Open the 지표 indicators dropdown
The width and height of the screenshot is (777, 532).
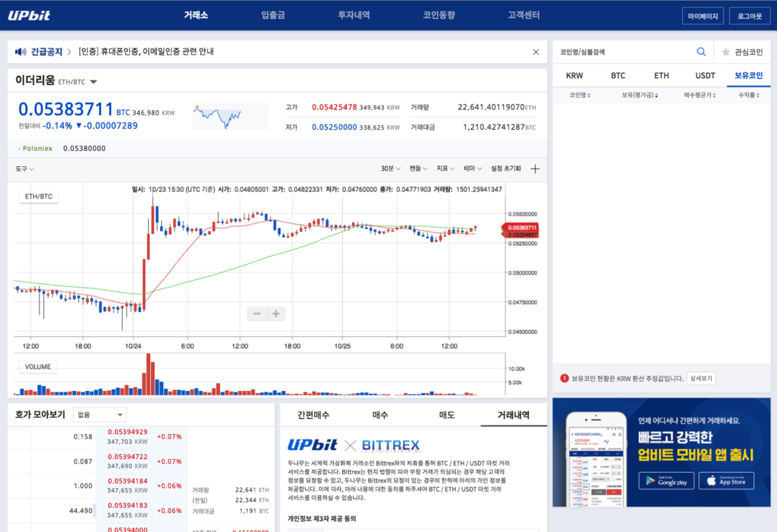(x=445, y=168)
